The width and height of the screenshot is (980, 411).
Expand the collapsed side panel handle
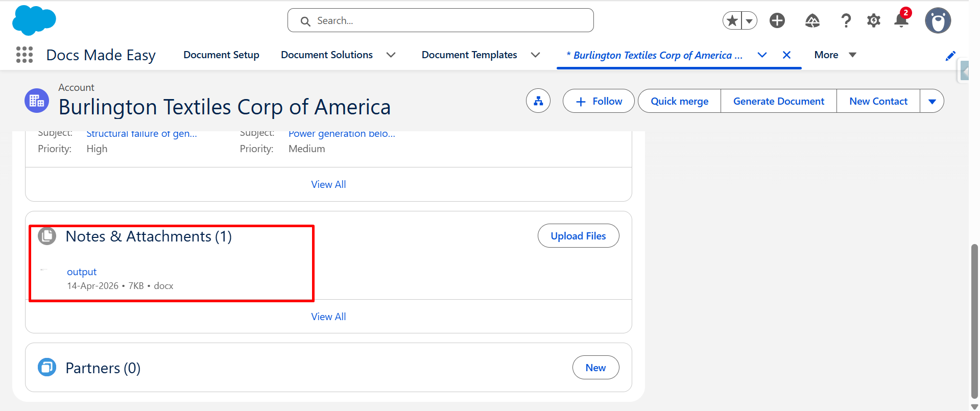[964, 71]
